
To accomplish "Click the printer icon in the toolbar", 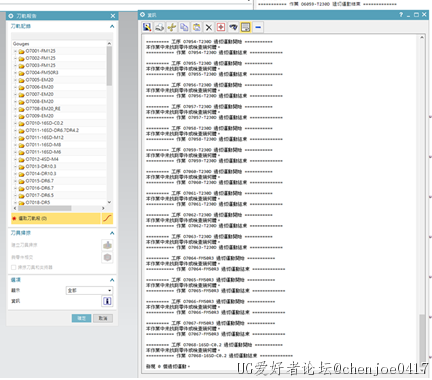I will (x=160, y=27).
